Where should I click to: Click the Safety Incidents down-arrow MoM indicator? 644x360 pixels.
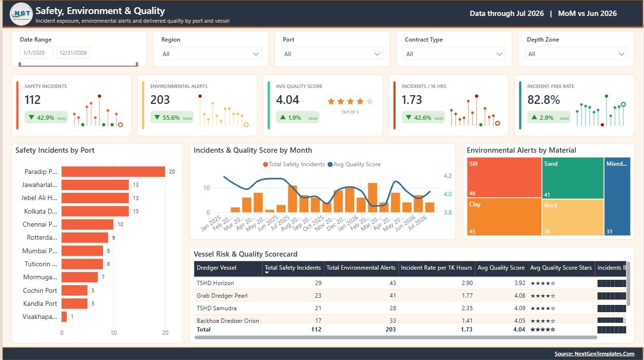(x=31, y=117)
